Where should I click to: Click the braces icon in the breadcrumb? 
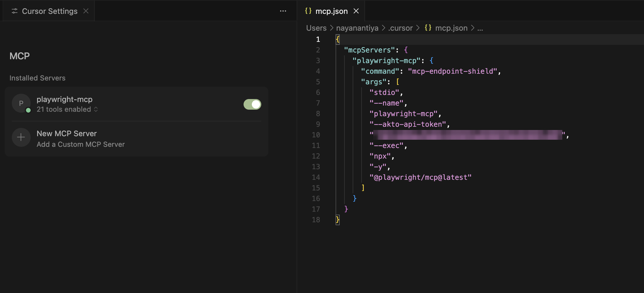[x=428, y=28]
